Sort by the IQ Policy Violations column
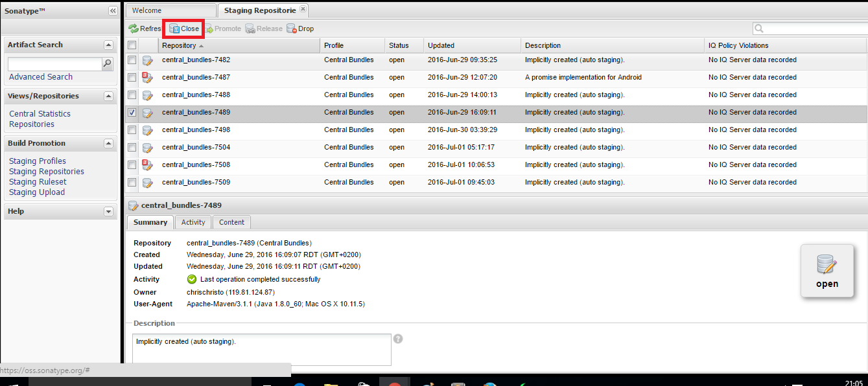The image size is (868, 386). (786, 45)
